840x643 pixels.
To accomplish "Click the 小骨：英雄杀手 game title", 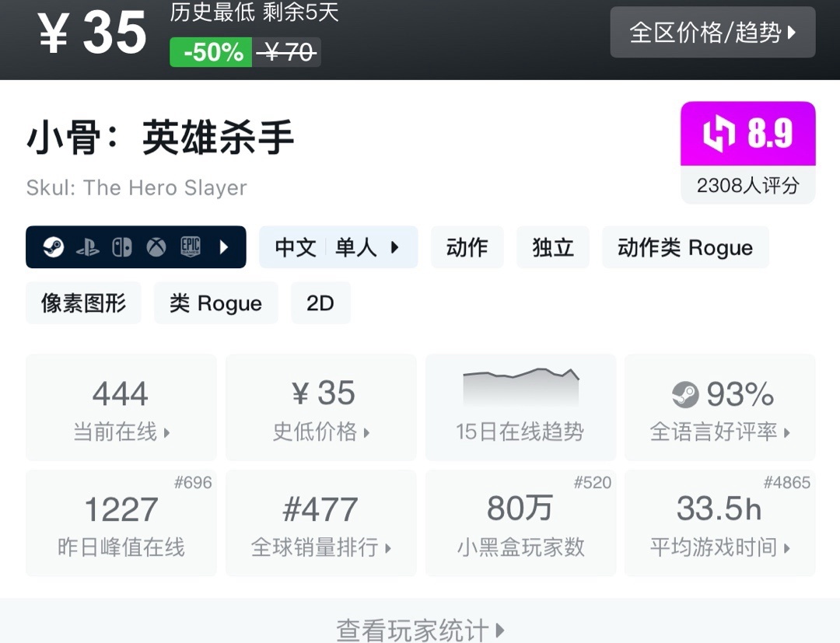I will coord(160,138).
